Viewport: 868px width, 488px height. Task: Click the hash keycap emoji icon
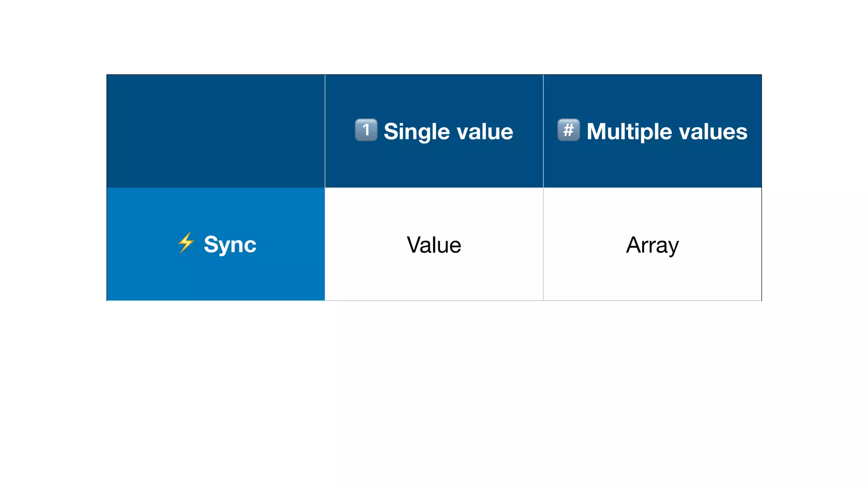569,130
